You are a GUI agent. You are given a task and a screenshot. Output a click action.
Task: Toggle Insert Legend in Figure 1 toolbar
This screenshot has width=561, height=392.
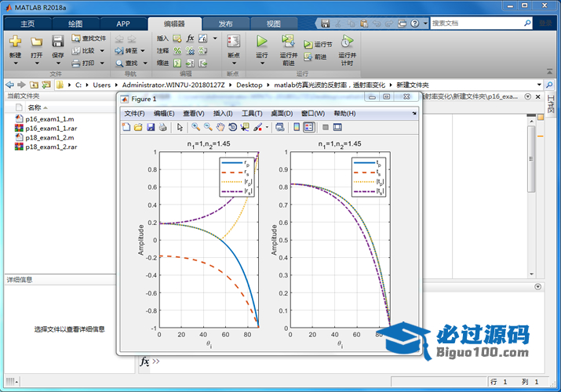[309, 127]
